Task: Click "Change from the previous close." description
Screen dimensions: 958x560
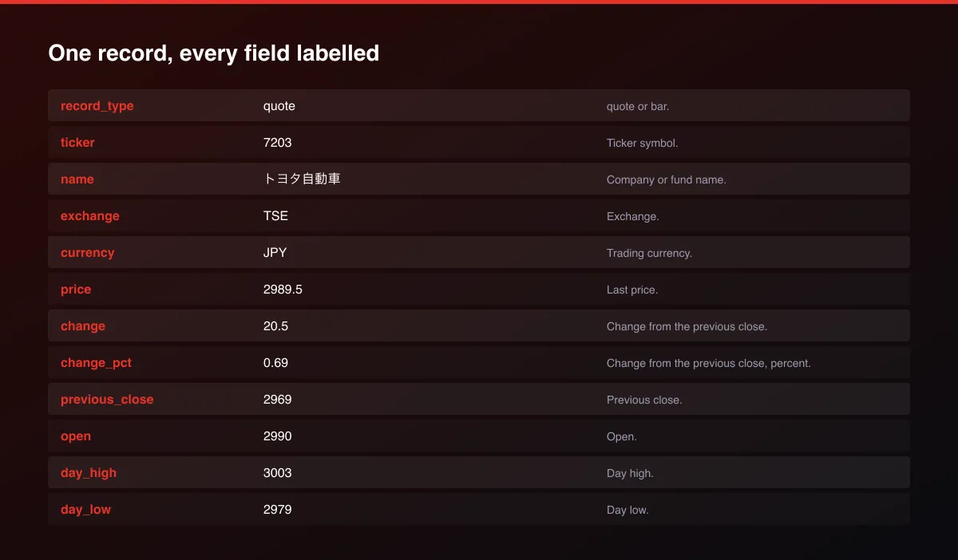Action: coord(687,326)
